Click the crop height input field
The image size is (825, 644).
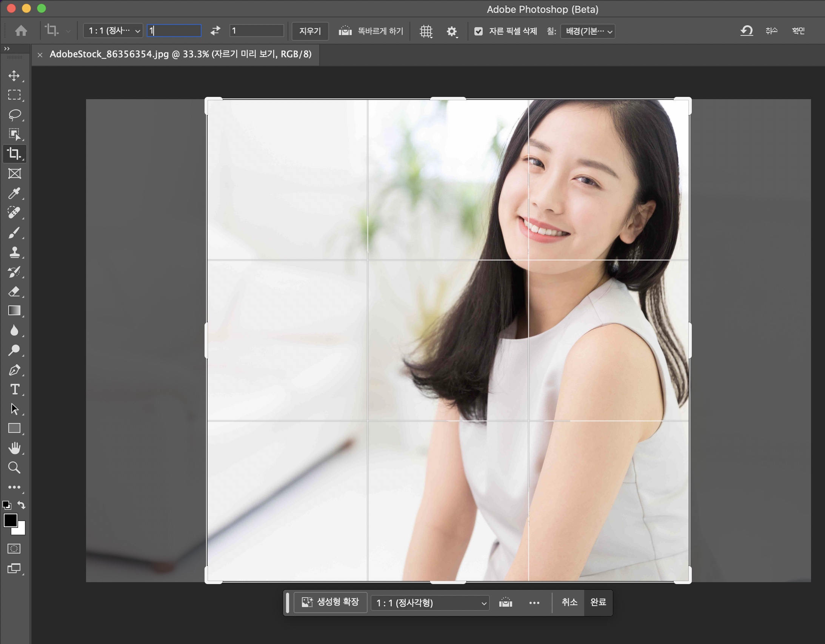coord(257,31)
